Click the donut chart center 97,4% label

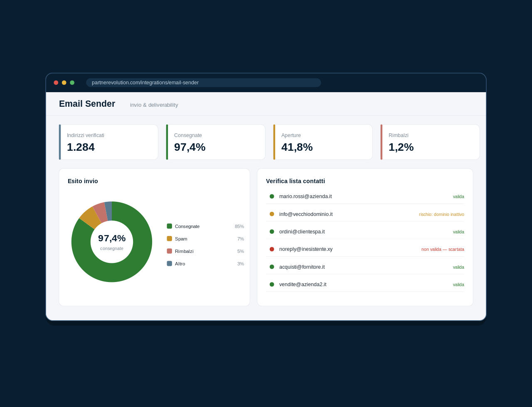coord(112,238)
